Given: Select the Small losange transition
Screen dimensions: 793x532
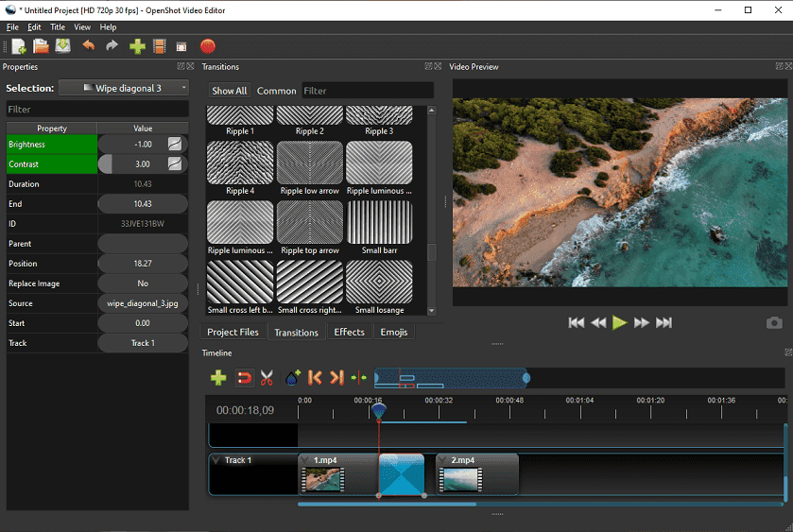Looking at the screenshot, I should (x=379, y=288).
